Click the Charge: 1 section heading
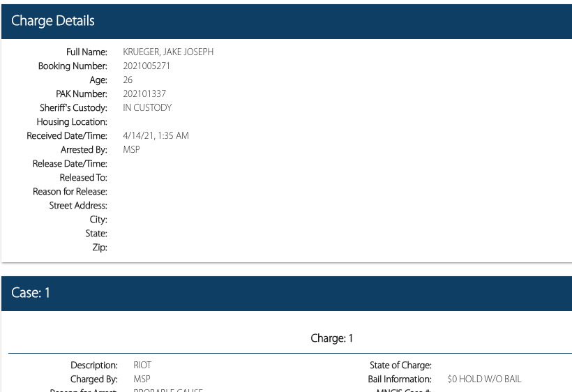The image size is (572, 392). [x=331, y=338]
